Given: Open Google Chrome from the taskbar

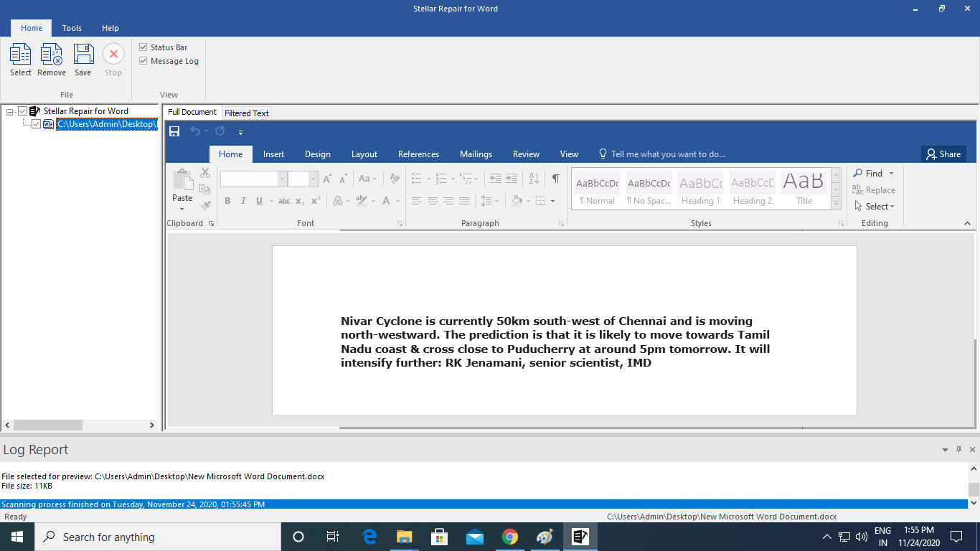Looking at the screenshot, I should click(x=510, y=537).
